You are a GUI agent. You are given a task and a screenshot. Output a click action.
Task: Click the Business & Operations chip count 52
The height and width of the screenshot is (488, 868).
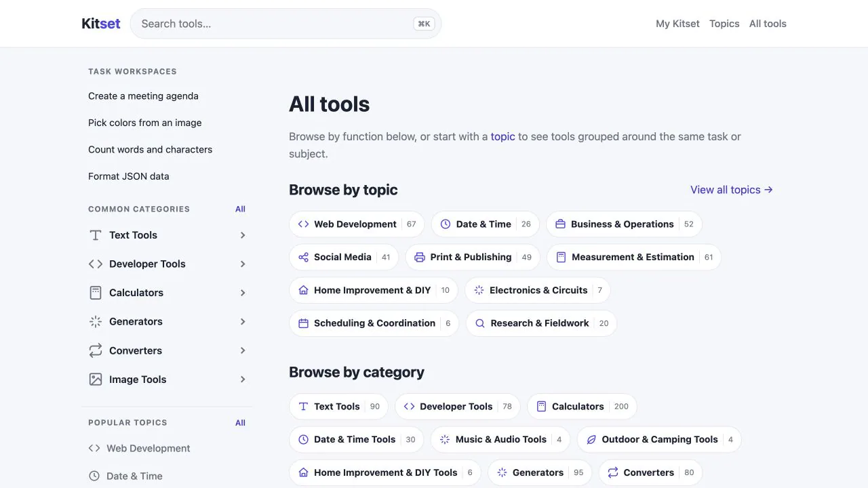click(x=689, y=224)
